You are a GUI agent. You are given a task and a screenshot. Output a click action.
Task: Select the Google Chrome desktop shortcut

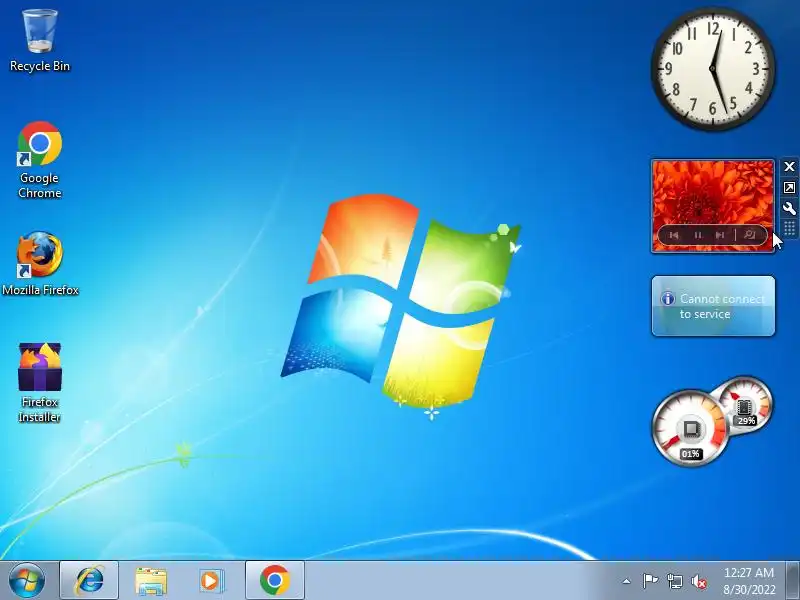click(40, 160)
